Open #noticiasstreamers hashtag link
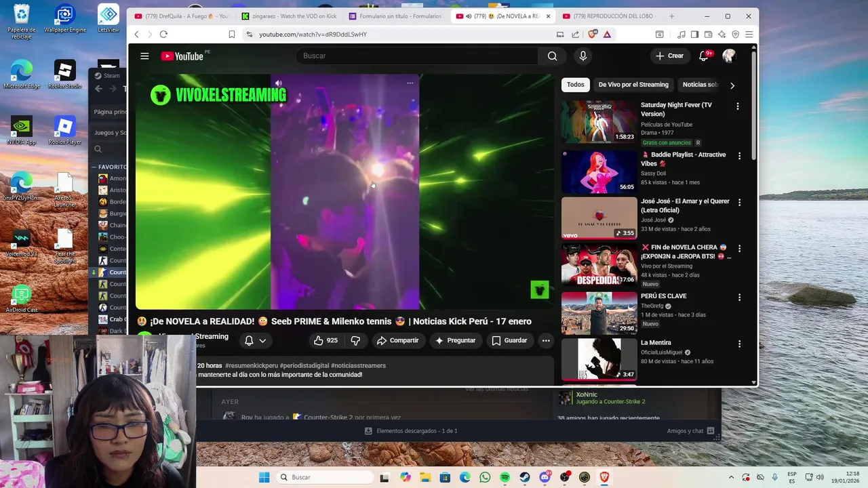Screen dimensions: 868x488 pyautogui.click(x=358, y=366)
